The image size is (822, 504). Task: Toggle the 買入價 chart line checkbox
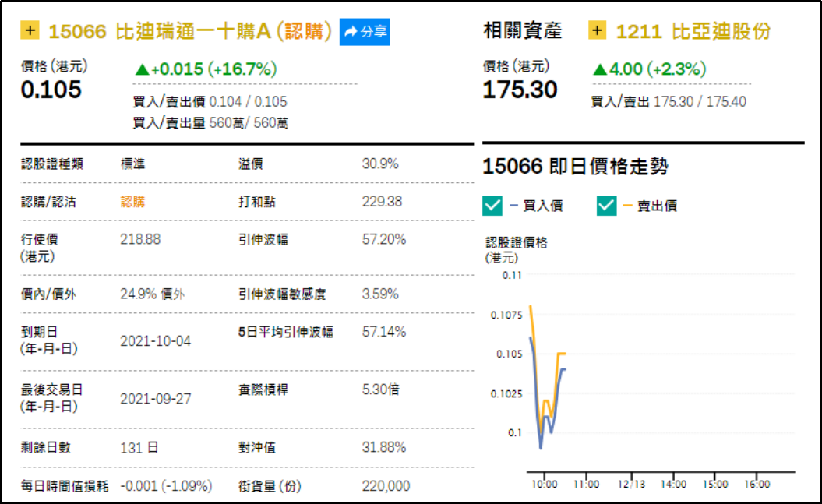(492, 206)
